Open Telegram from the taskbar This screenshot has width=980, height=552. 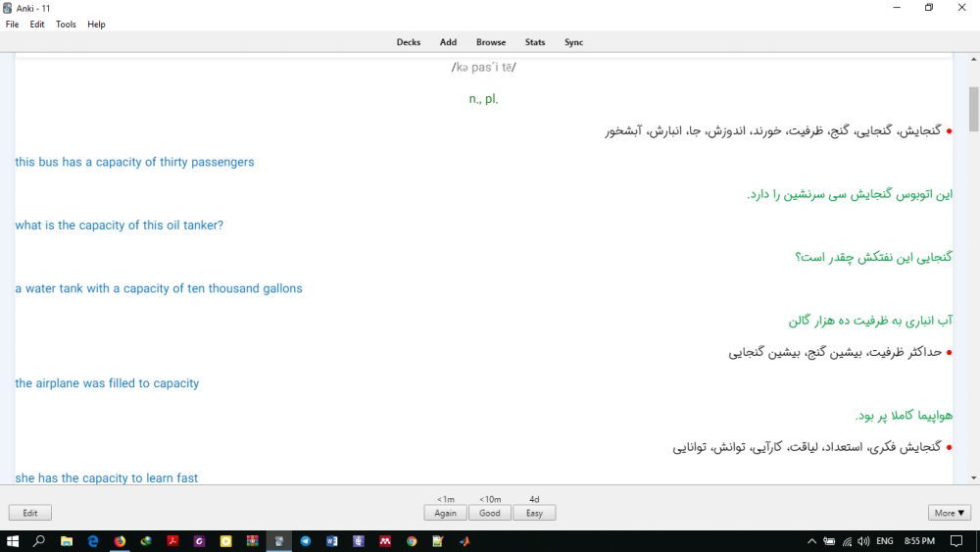(x=305, y=541)
